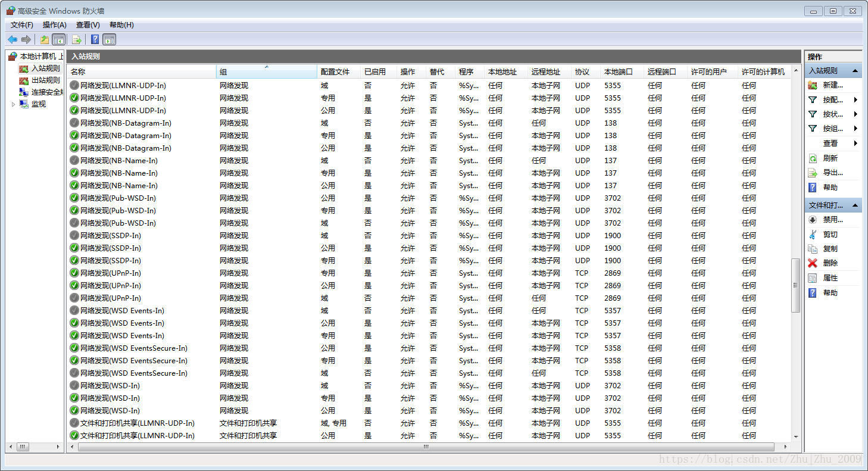This screenshot has width=868, height=471.
Task: Open the 文件(F) menu
Action: [22, 25]
